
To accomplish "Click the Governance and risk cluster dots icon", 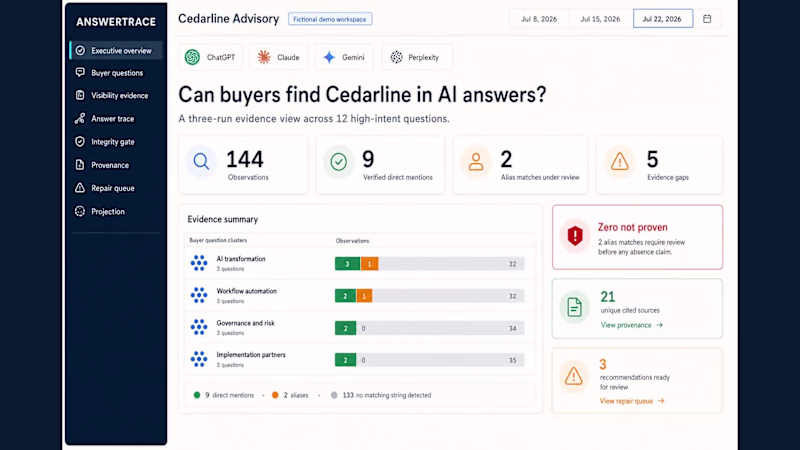I will (199, 328).
